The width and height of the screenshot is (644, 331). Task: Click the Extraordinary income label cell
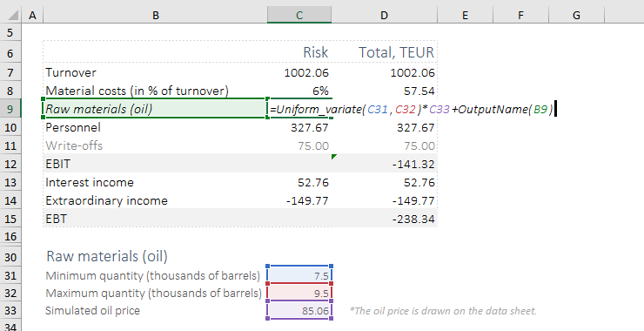pyautogui.click(x=155, y=200)
